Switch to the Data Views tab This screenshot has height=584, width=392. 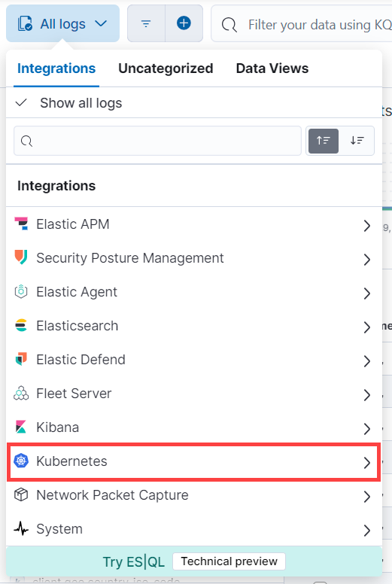[272, 69]
